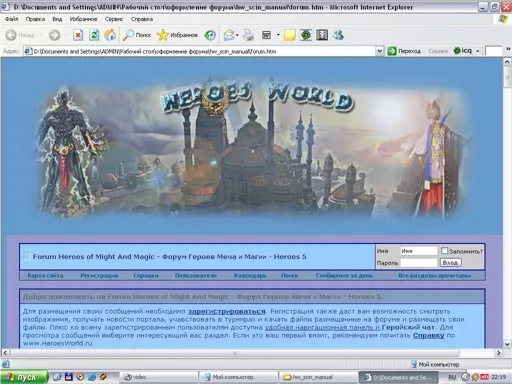This screenshot has height=384, width=512.
Task: Open the Сервис menu
Action: 114,19
